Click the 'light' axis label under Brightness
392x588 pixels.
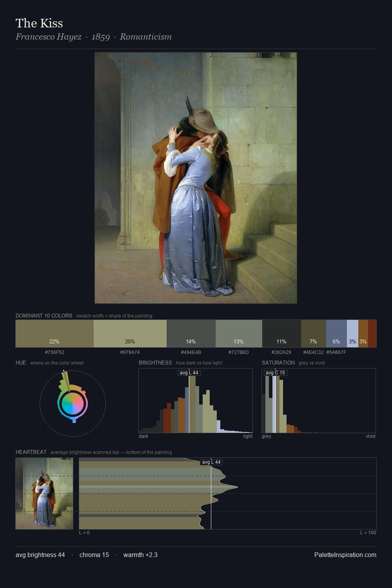[x=248, y=436]
